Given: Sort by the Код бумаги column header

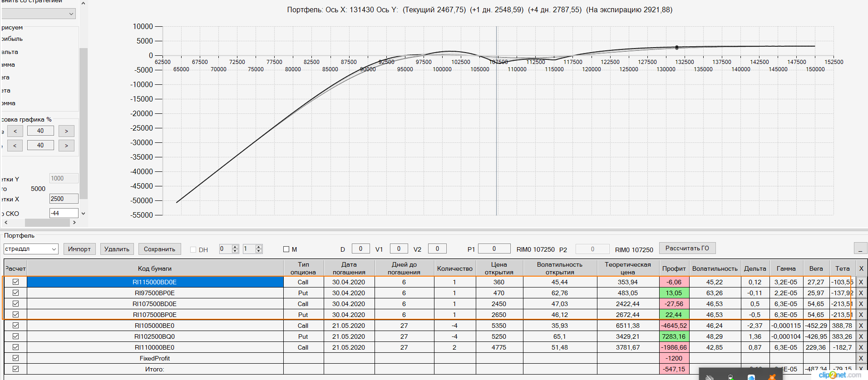Looking at the screenshot, I should 155,268.
